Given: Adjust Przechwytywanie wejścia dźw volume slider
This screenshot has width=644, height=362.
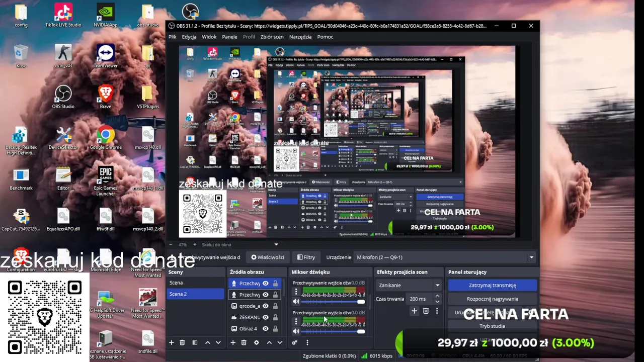Looking at the screenshot, I should point(333,302).
